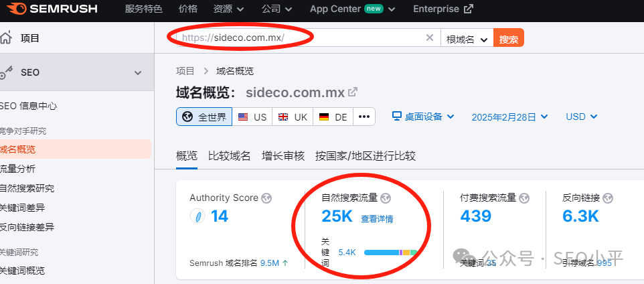Open the 桌面设备 device dropdown
Image resolution: width=644 pixels, height=284 pixels.
point(423,117)
